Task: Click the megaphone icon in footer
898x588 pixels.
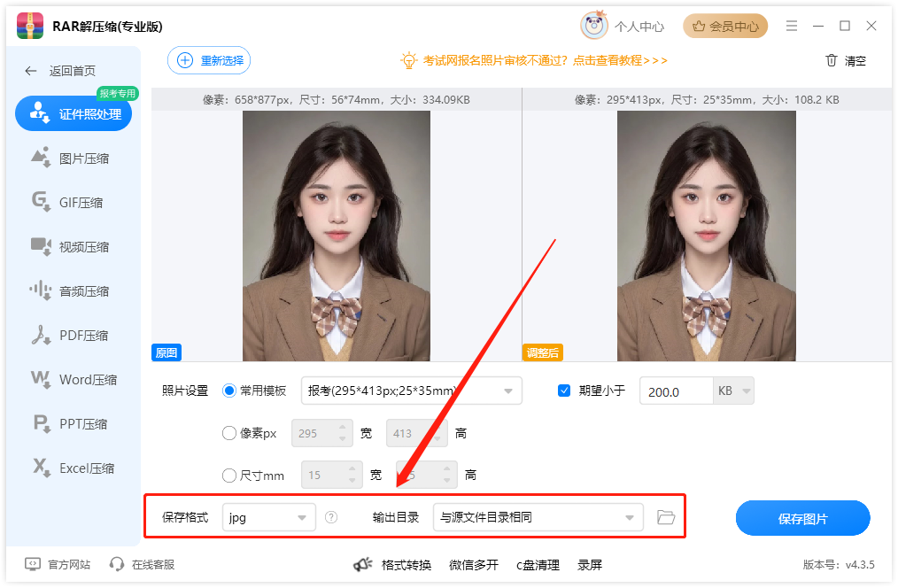Action: pos(362,564)
